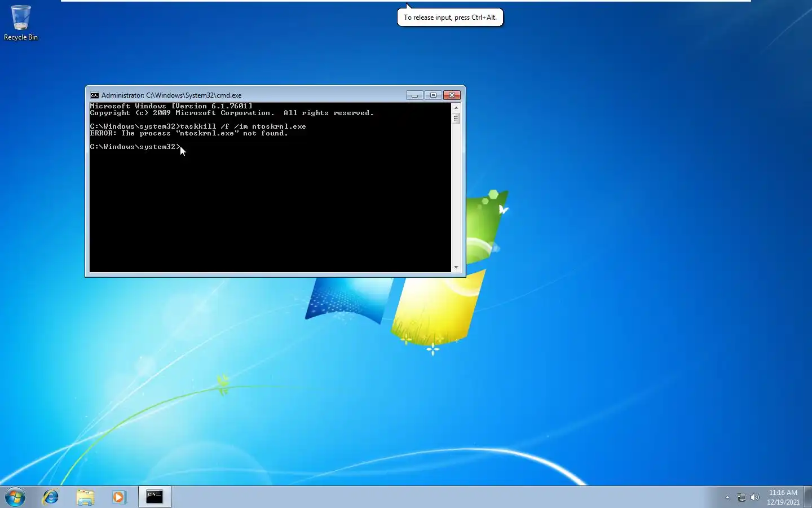This screenshot has height=508, width=812.
Task: Open the network tray icon
Action: click(742, 497)
